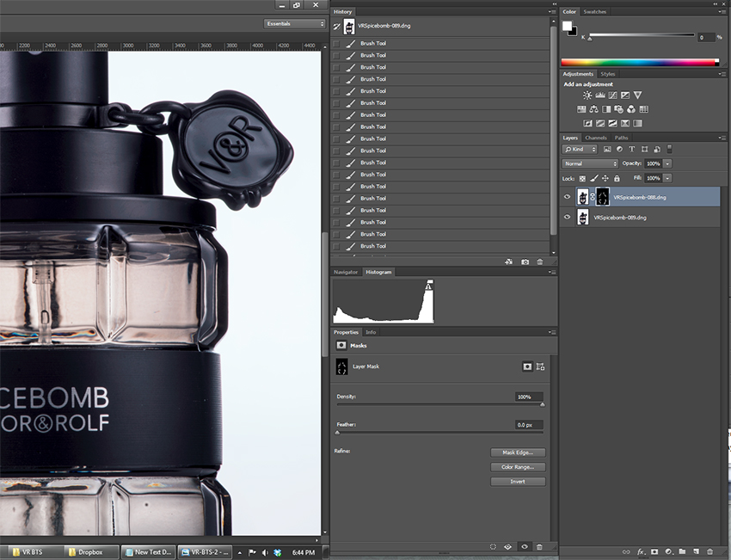Click the Mask Edge... button
Viewport: 731px width, 560px height.
[x=518, y=452]
